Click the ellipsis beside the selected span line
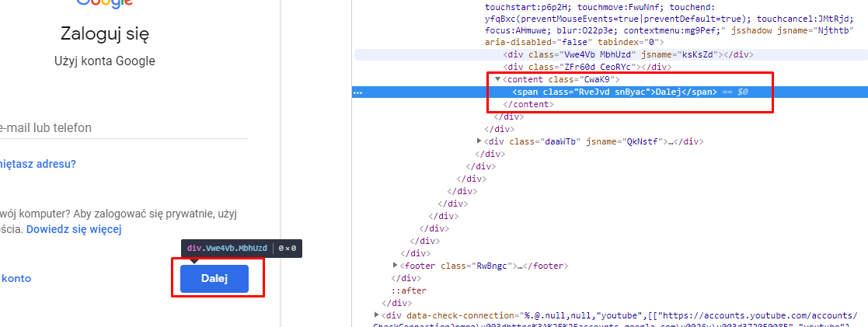 click(x=357, y=92)
